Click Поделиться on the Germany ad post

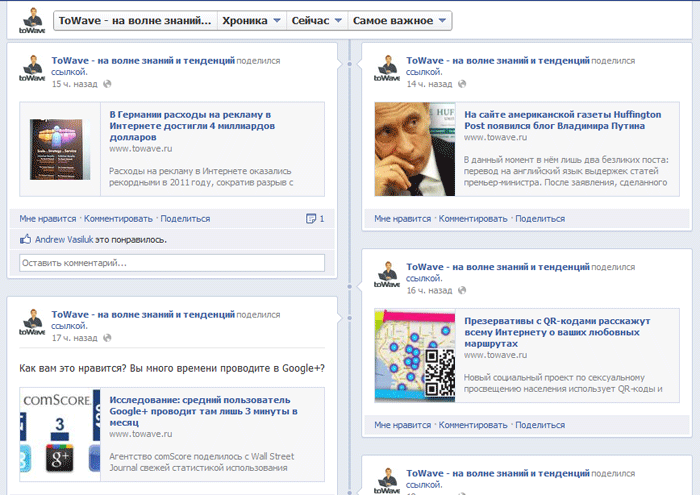(185, 219)
